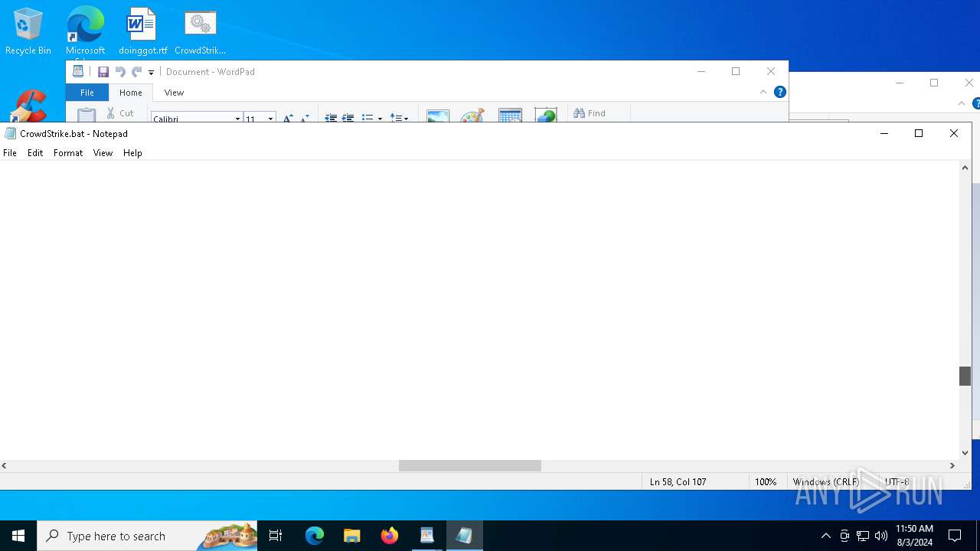Click the Insert Picture icon in WordPad
The height and width of the screenshot is (551, 980).
438,116
